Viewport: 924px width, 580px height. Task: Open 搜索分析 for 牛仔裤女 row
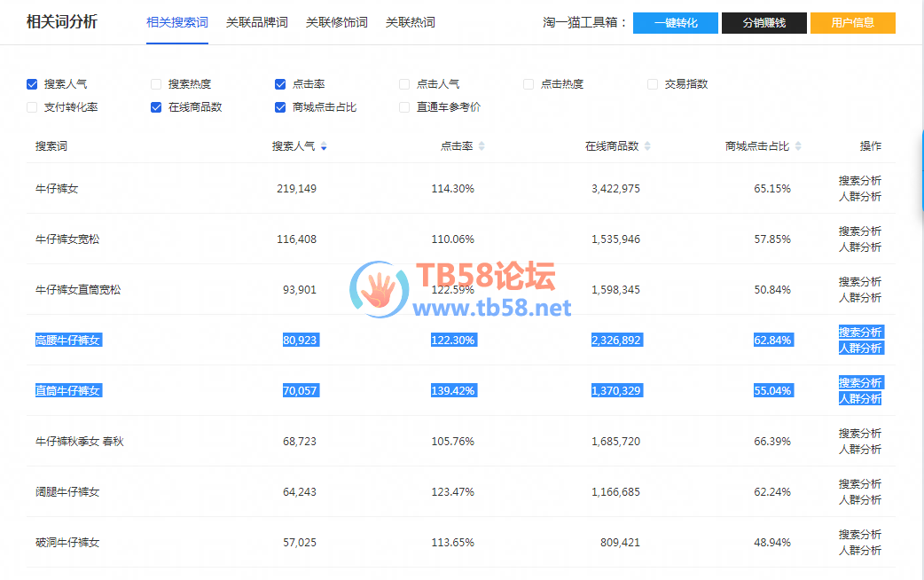click(859, 181)
